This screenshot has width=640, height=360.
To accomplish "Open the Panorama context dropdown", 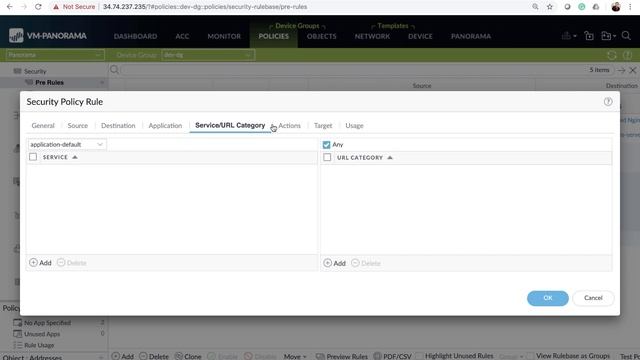I will coord(55,55).
